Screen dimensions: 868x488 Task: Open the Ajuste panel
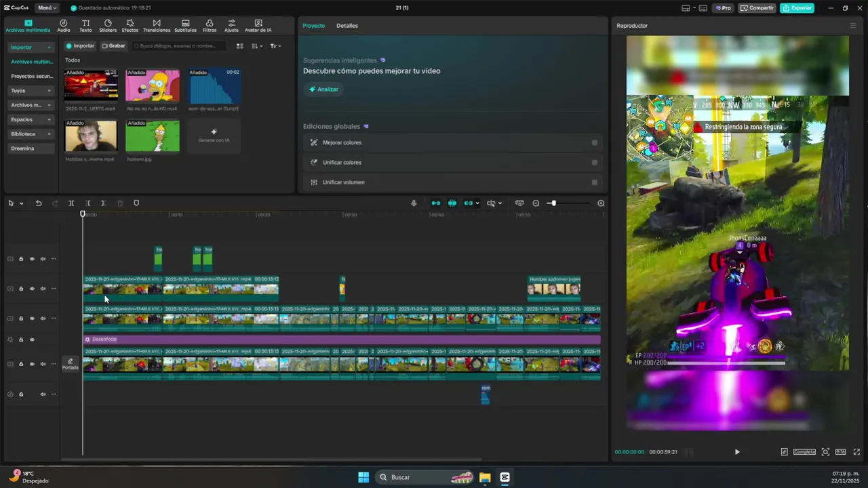[231, 26]
